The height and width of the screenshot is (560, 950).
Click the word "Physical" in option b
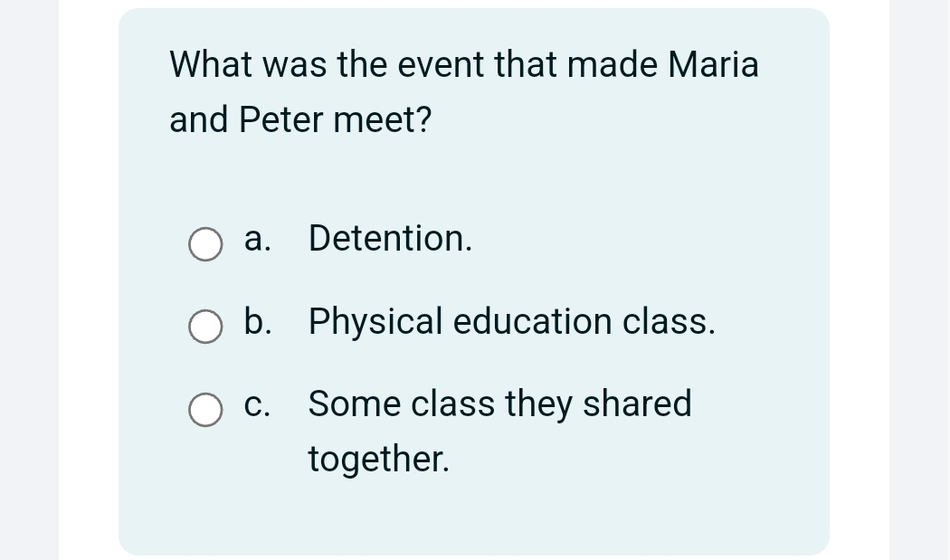click(x=375, y=321)
